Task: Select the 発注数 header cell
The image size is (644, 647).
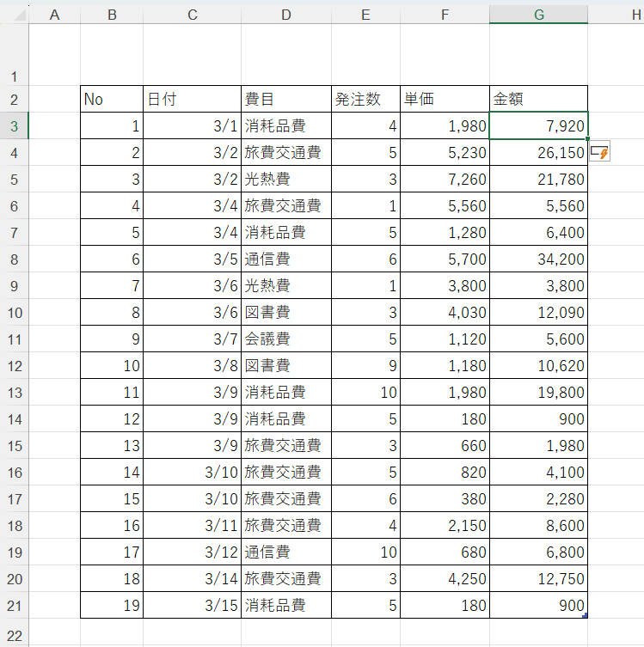Action: [365, 100]
